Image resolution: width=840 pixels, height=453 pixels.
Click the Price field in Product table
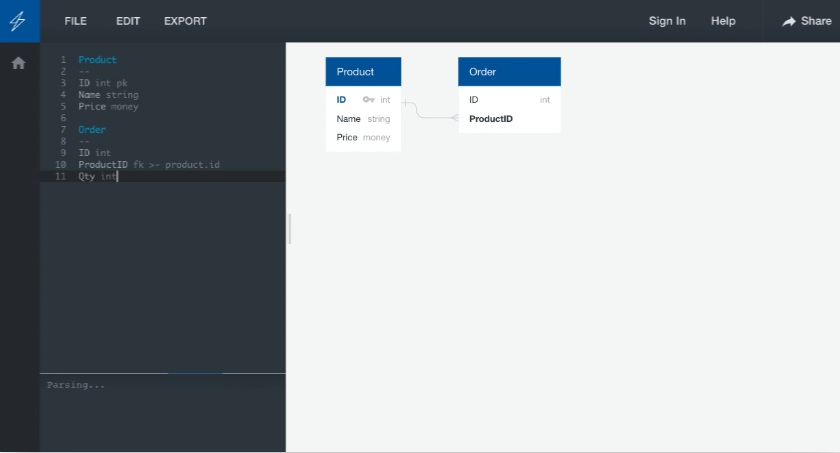[348, 137]
